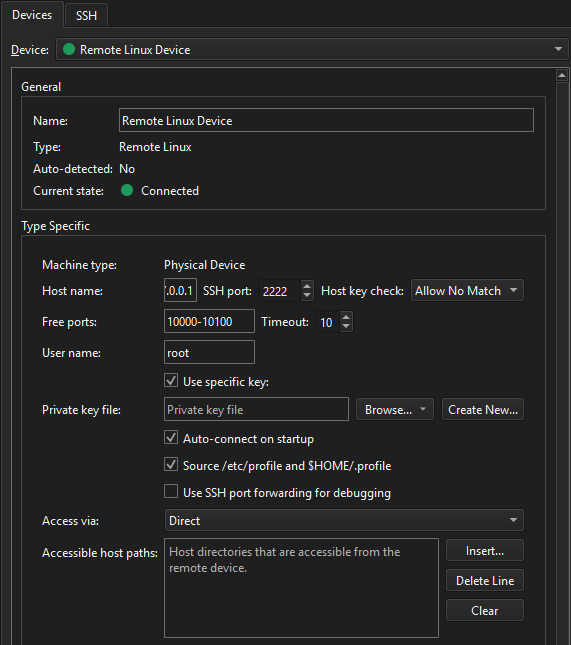Open the Access via dropdown

tap(344, 520)
